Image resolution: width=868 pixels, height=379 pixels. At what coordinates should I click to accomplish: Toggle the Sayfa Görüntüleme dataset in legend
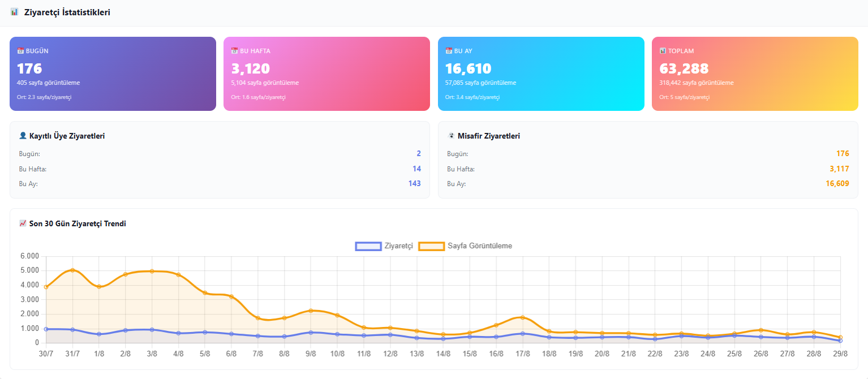pos(465,246)
